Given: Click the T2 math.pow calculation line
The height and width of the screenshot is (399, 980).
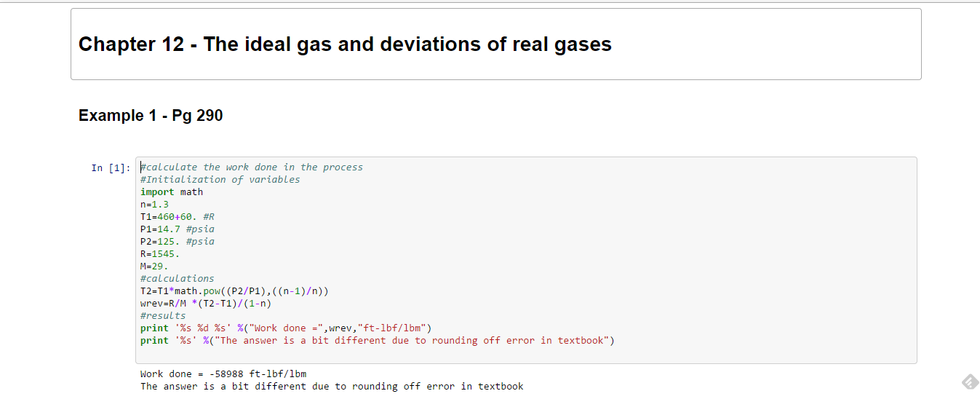Looking at the screenshot, I should click(234, 291).
